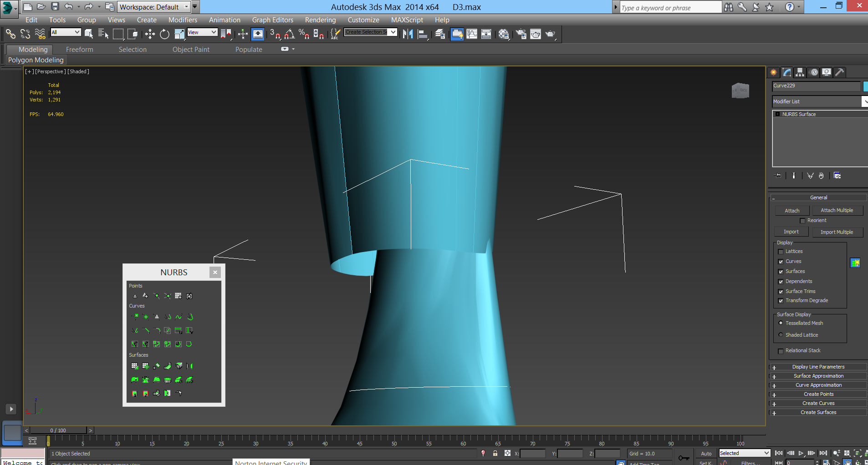This screenshot has width=868, height=465.
Task: Switch to the Freeform ribbon tab
Action: 79,50
